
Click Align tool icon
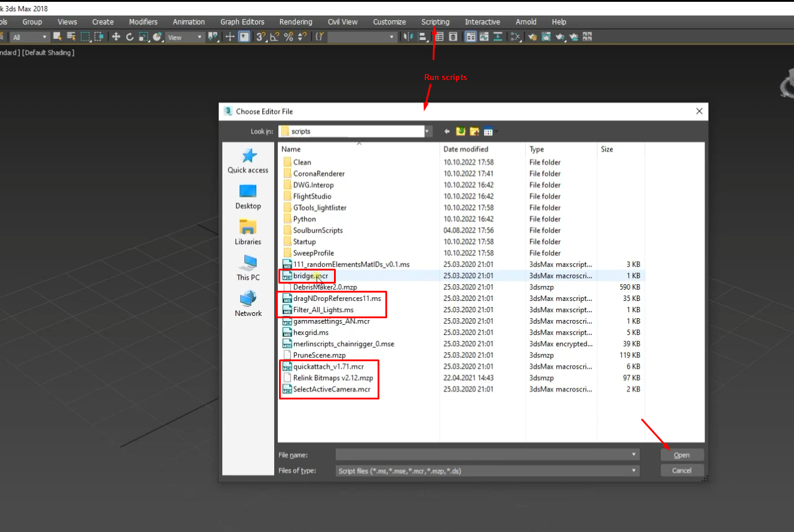click(x=422, y=37)
